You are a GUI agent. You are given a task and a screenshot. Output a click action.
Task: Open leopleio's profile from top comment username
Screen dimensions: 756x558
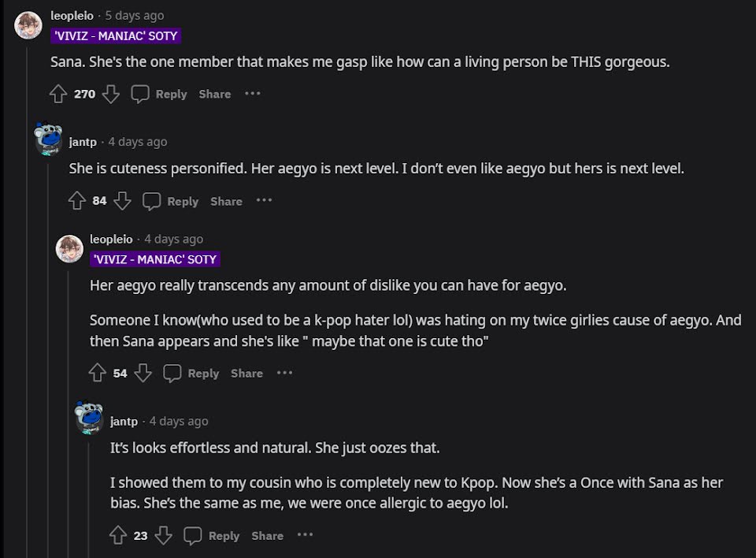pyautogui.click(x=72, y=16)
